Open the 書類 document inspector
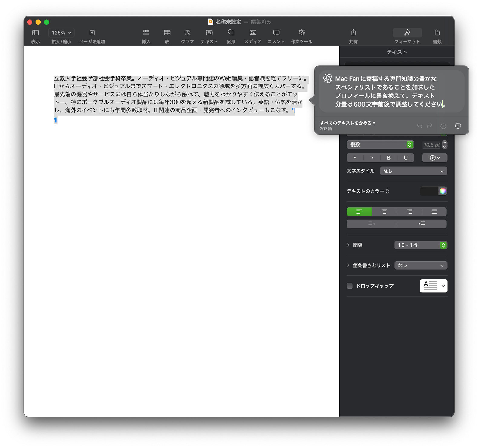 click(437, 32)
